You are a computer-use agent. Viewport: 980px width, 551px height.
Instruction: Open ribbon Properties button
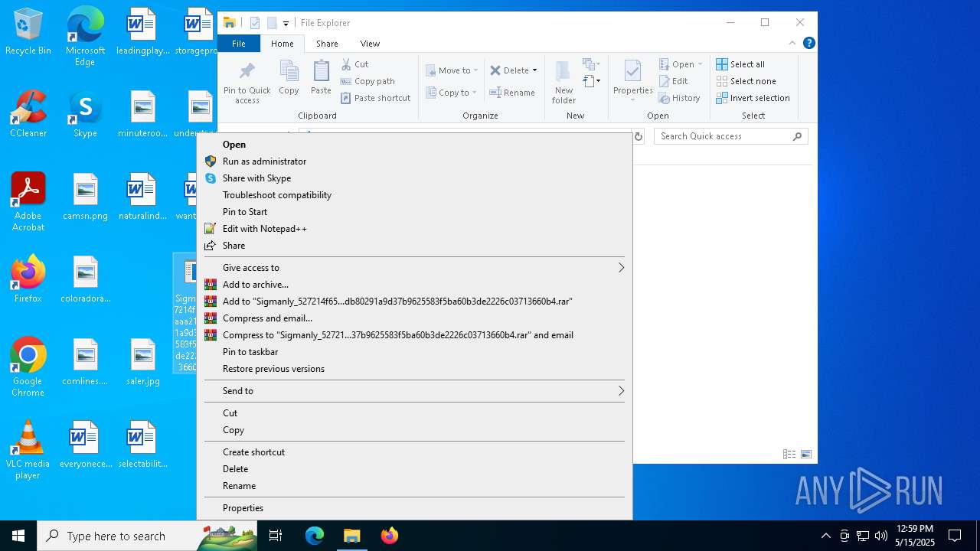(x=632, y=80)
